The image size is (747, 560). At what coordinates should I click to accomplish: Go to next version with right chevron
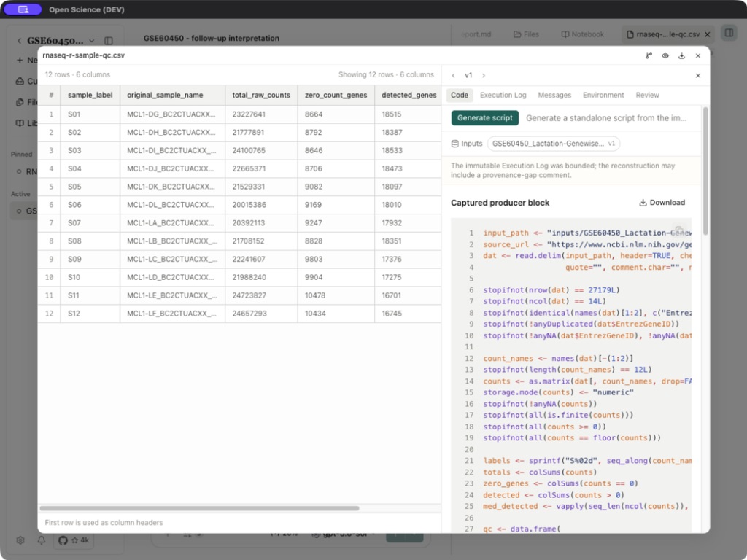click(x=484, y=76)
